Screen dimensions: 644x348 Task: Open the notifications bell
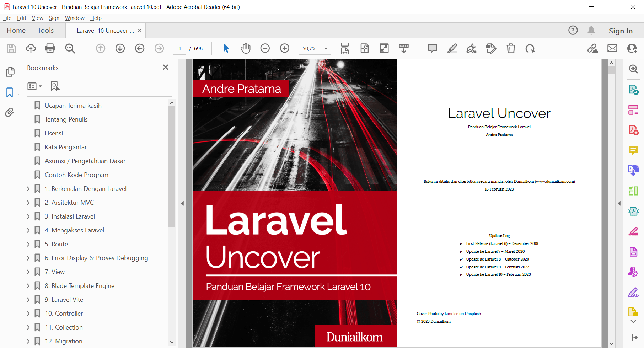click(591, 31)
